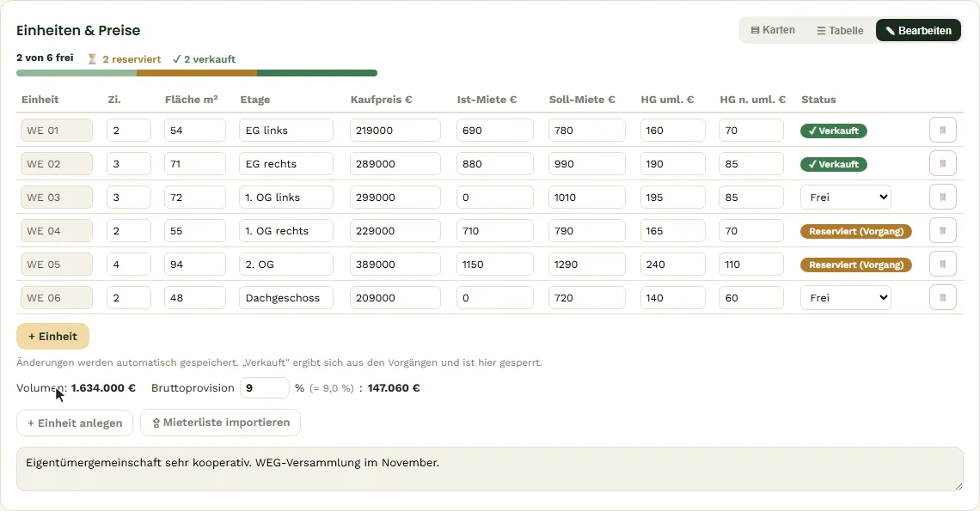980x511 pixels.
Task: Click the Reserviert (Vorgang) badge for WE 04
Action: coord(856,231)
